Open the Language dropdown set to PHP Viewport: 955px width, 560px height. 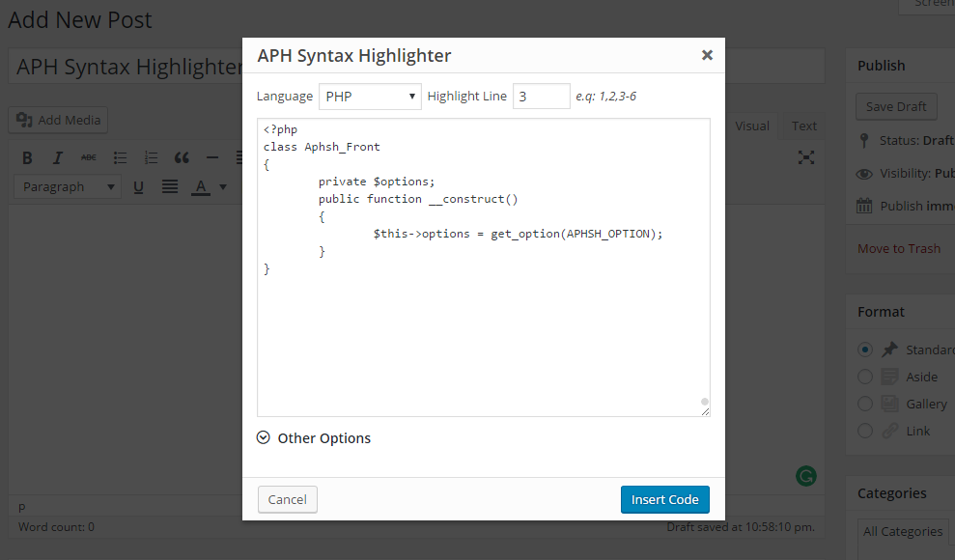tap(370, 97)
